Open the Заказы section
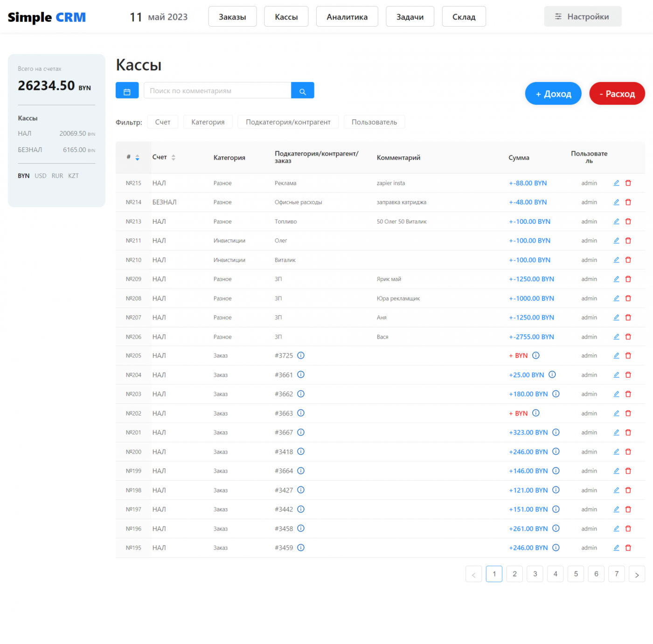The height and width of the screenshot is (644, 653). 232,16
